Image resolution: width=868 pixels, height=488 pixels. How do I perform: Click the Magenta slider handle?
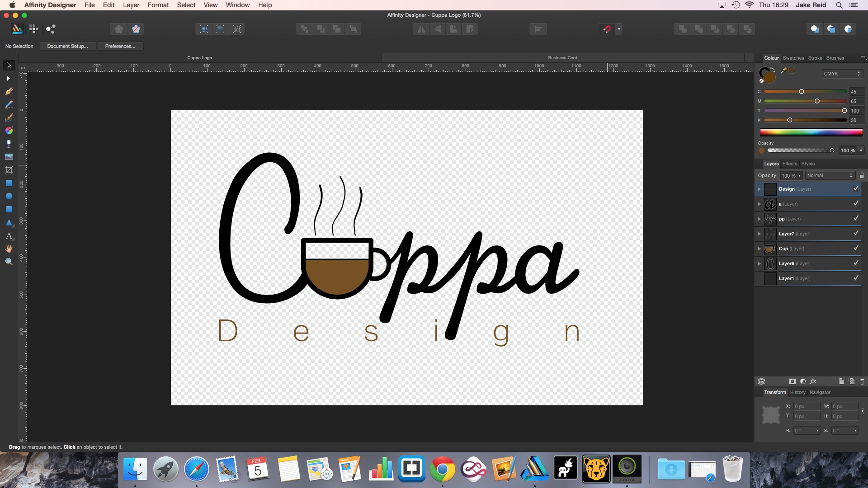[x=817, y=101]
